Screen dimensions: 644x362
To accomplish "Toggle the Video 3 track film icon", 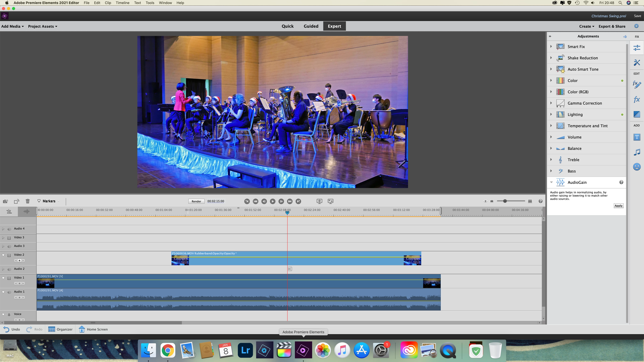I will pyautogui.click(x=9, y=238).
